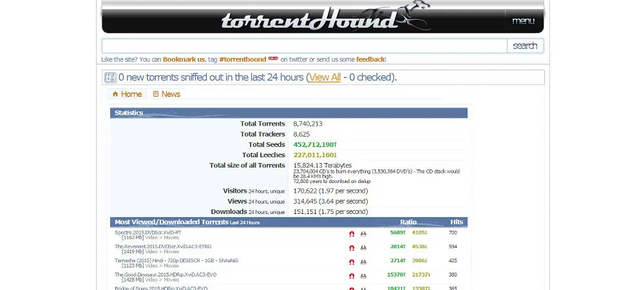Click the torrentHound logo banner
644x290 pixels.
pos(325,17)
